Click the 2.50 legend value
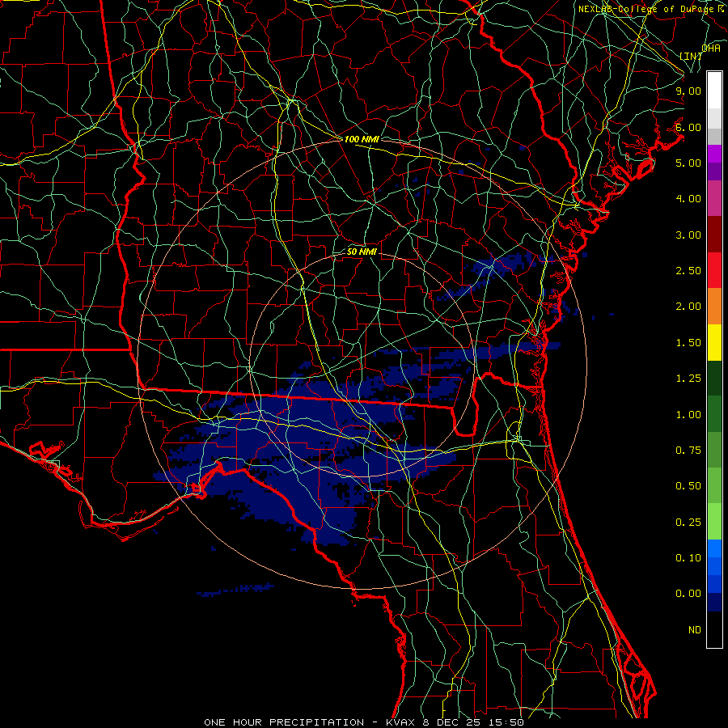Screen dimensions: 728x728 click(x=688, y=271)
